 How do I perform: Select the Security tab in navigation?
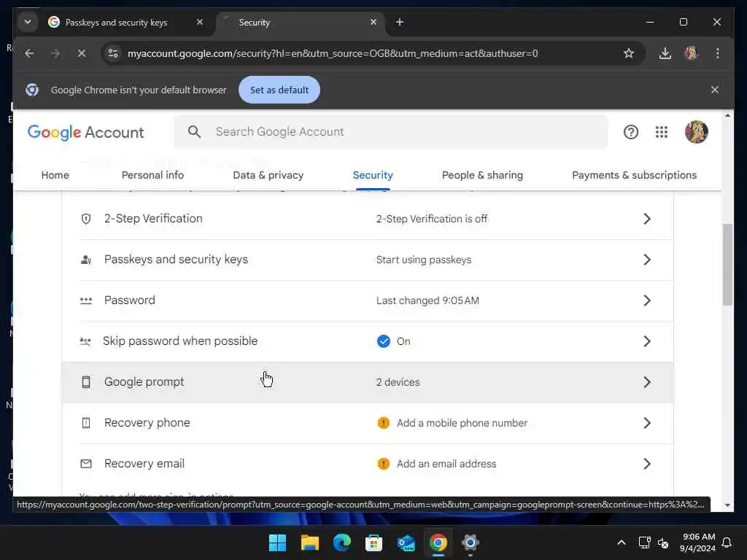click(x=373, y=175)
